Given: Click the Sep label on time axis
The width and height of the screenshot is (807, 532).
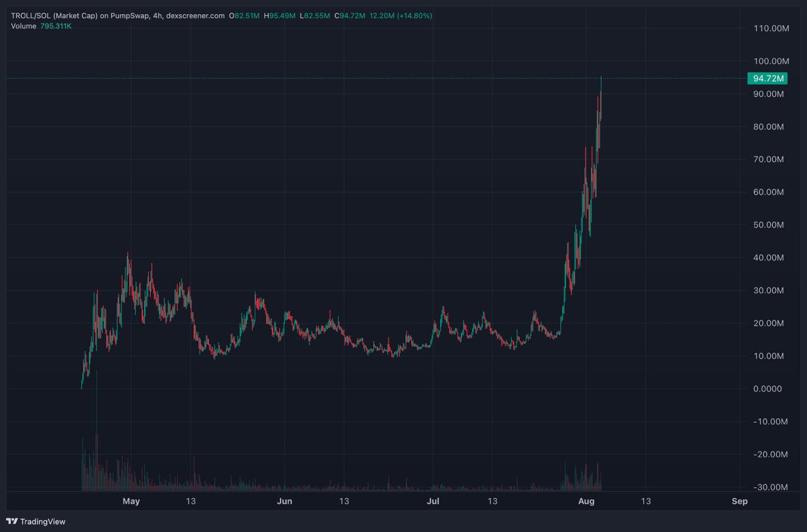Looking at the screenshot, I should (740, 501).
